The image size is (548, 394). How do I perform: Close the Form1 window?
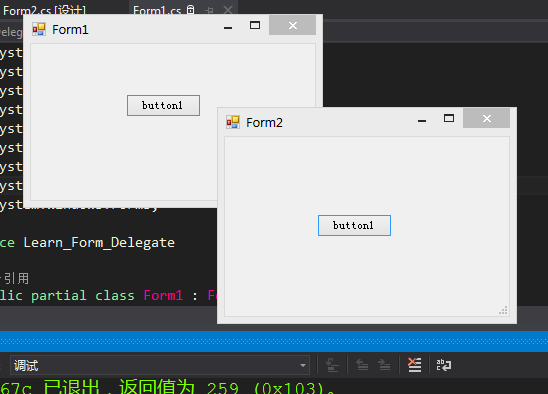click(x=293, y=26)
